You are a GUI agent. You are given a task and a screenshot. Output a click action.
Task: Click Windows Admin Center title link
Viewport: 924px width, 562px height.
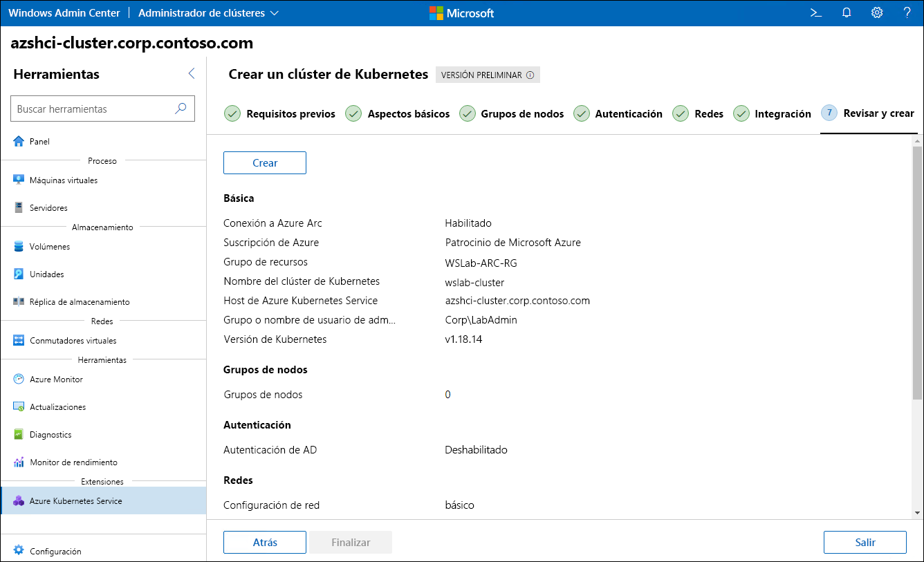[x=64, y=13]
